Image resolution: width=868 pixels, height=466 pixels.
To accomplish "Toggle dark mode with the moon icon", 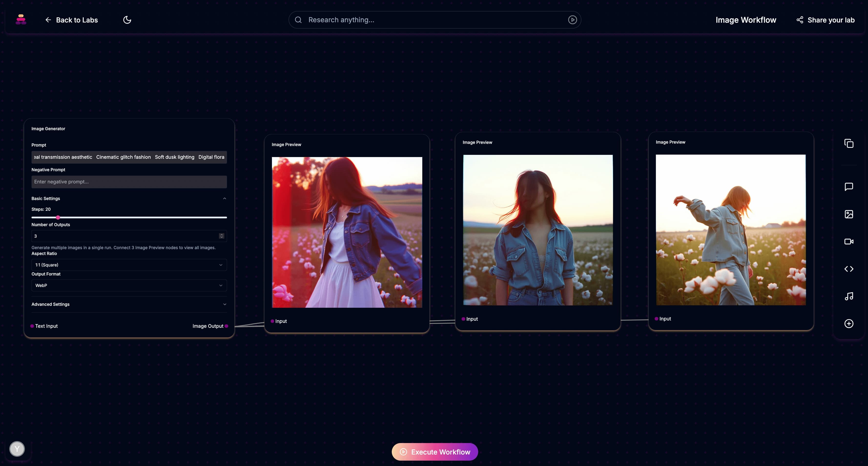I will tap(127, 20).
